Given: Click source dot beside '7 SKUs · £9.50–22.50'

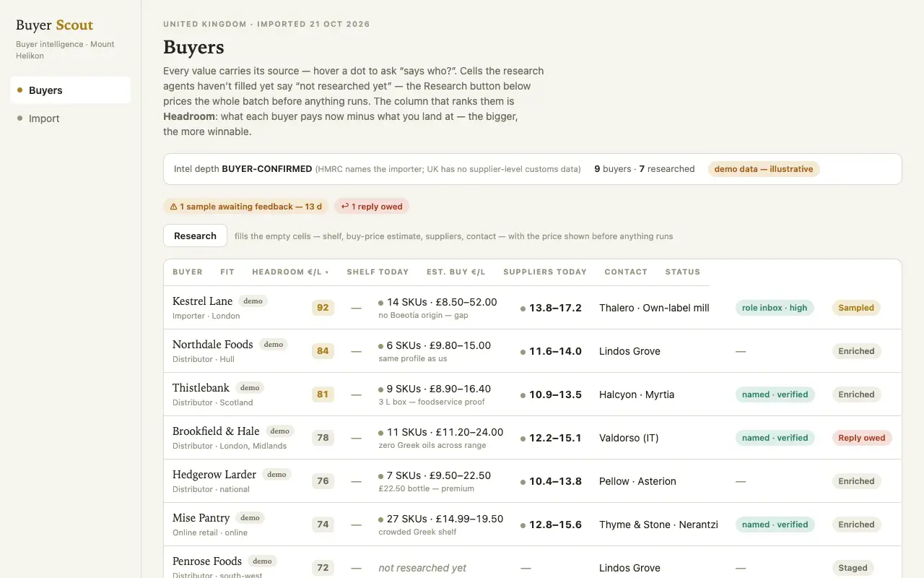Looking at the screenshot, I should point(381,476).
